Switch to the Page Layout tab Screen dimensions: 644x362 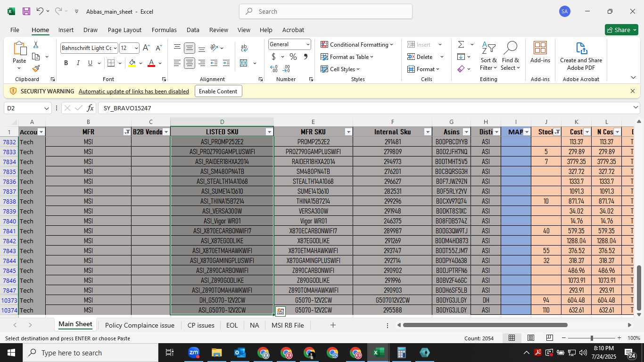124,30
